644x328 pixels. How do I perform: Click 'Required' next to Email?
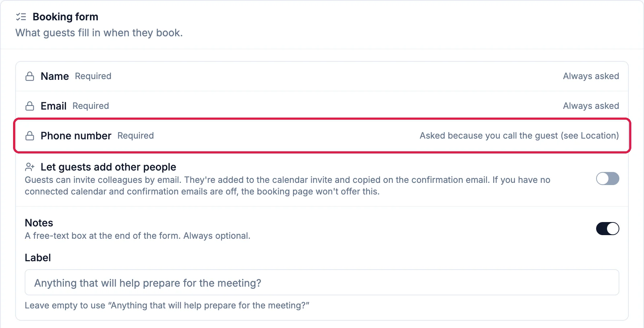point(91,106)
